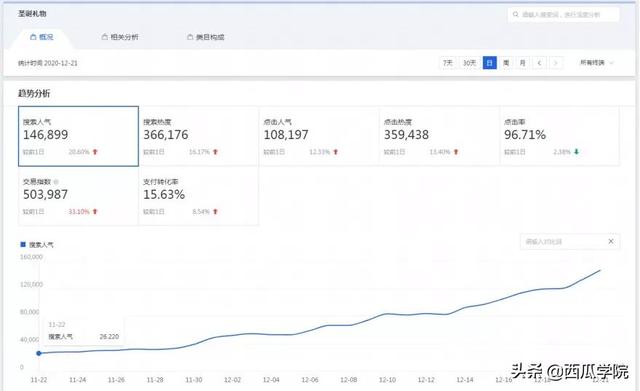Select the 搜索热度 metric card
This screenshot has width=640, height=391.
click(198, 136)
